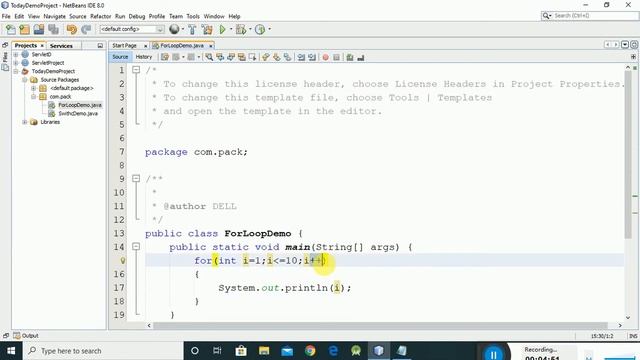640x360 pixels.
Task: Expand the ServletD project node
Action: click(16, 54)
